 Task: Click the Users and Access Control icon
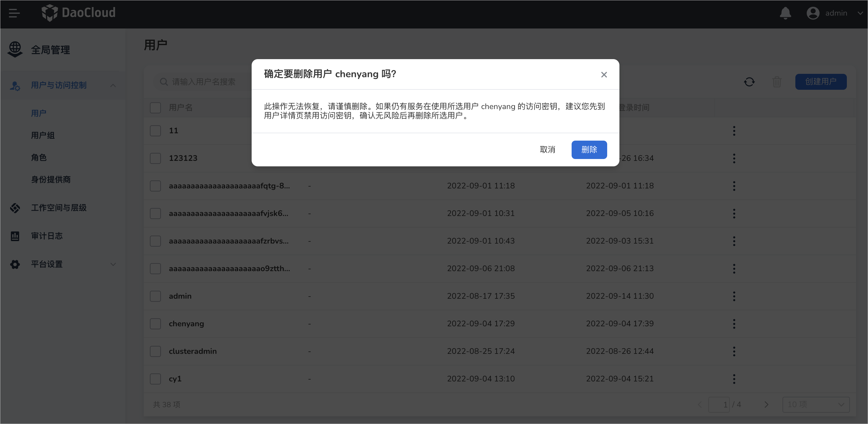[15, 85]
